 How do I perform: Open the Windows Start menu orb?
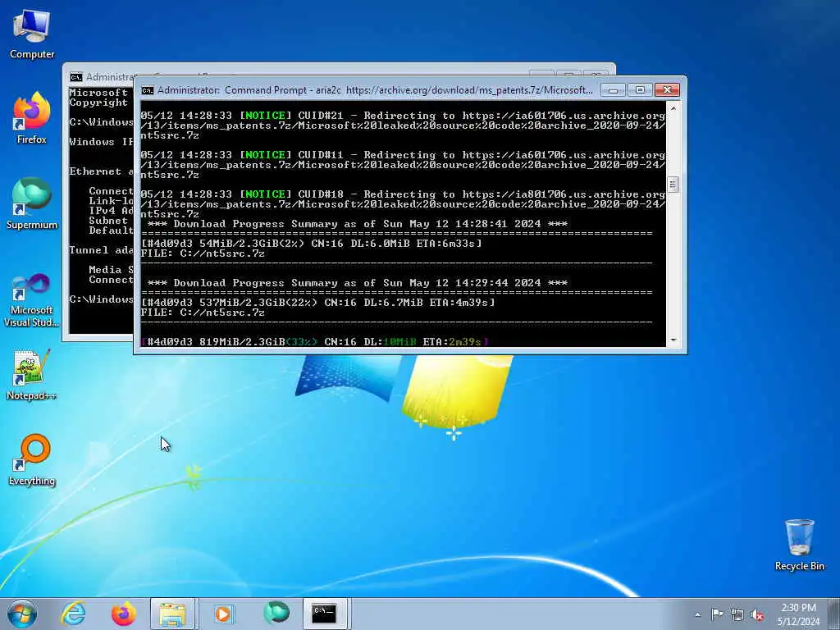coord(22,614)
